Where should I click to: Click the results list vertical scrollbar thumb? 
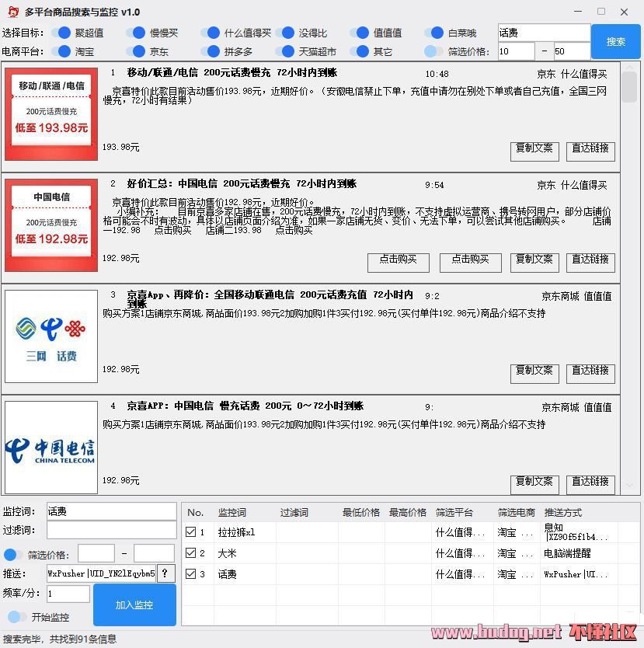pyautogui.click(x=629, y=87)
